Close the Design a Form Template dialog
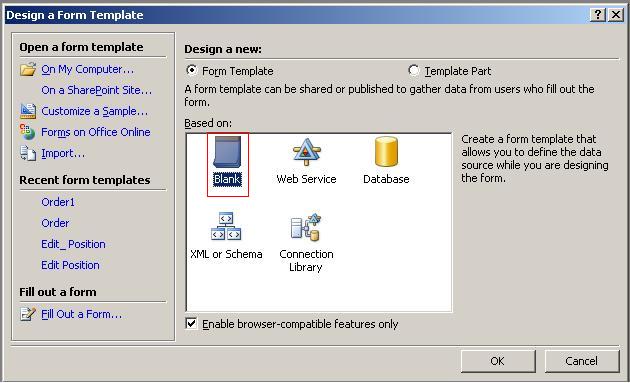The width and height of the screenshot is (630, 383). tap(616, 15)
